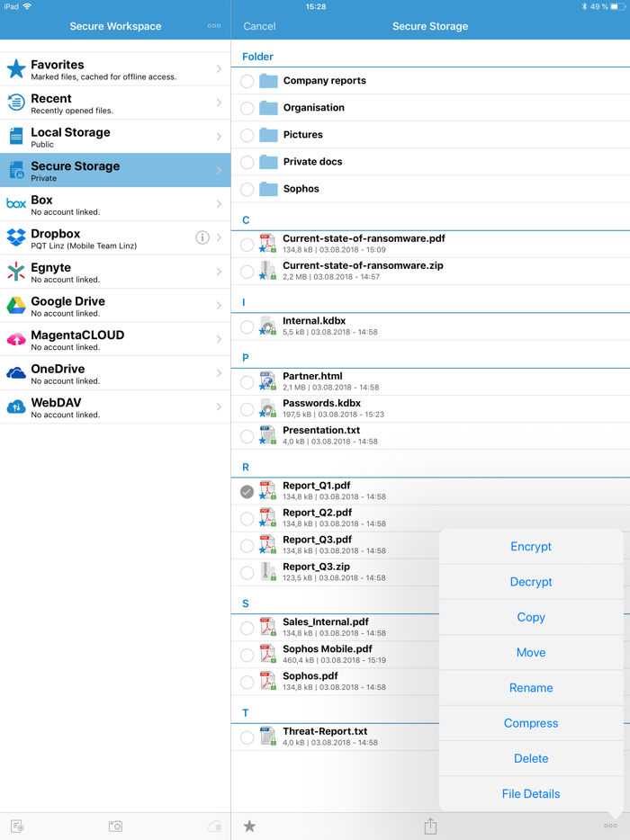Tap the Internal.kdbx file icon

pos(267,326)
